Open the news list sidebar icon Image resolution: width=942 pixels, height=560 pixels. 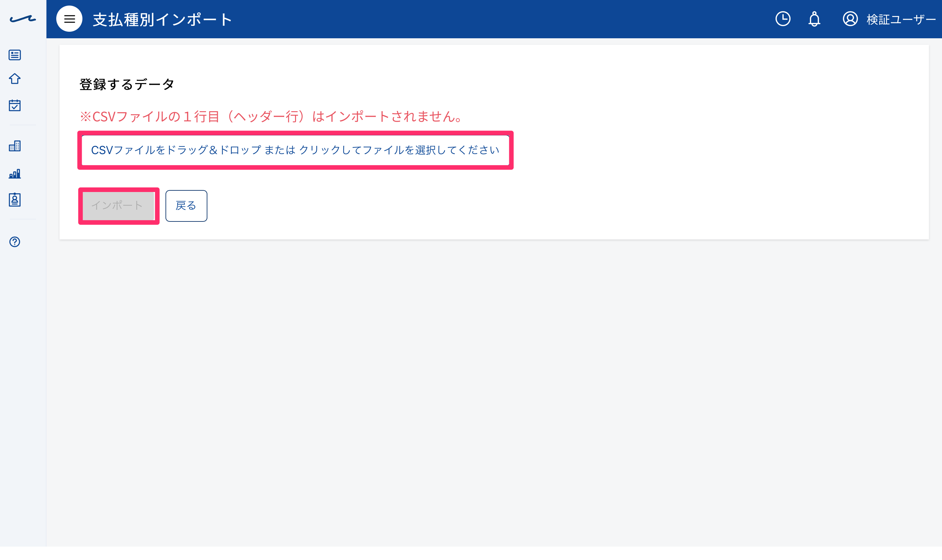[15, 55]
